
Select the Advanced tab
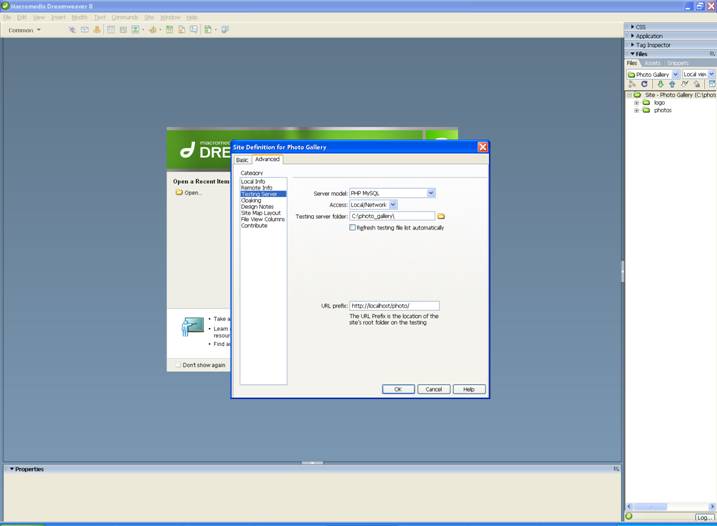(267, 159)
